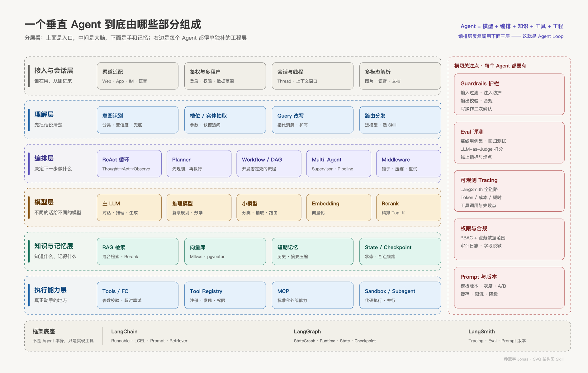Click '先把话说清楚' subtitle
The width and height of the screenshot is (588, 373).
(48, 125)
